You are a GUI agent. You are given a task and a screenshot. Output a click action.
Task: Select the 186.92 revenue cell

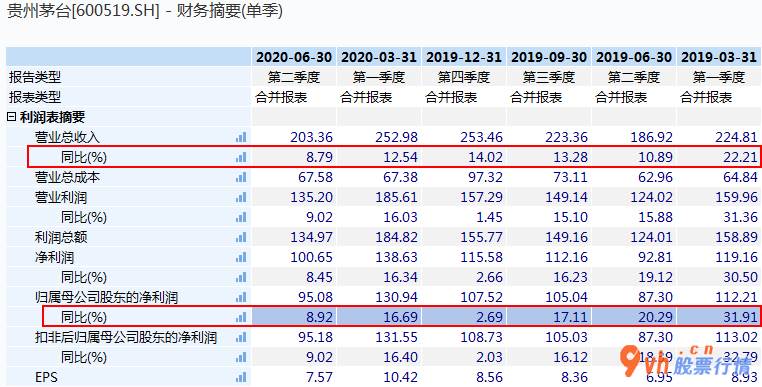pos(634,137)
